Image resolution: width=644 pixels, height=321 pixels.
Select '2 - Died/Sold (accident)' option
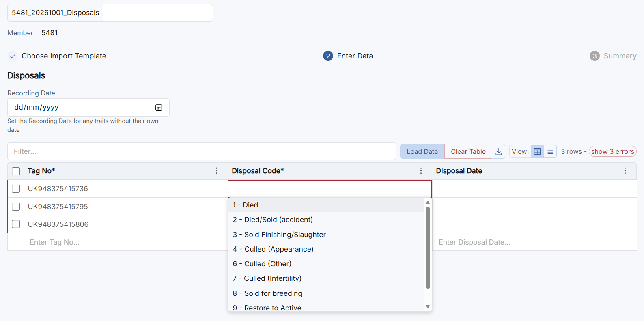(326, 220)
